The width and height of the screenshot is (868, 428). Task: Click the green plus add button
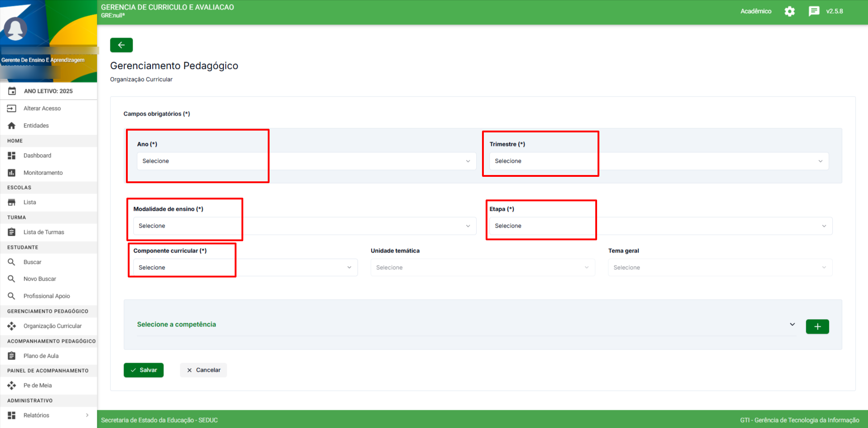[817, 326]
